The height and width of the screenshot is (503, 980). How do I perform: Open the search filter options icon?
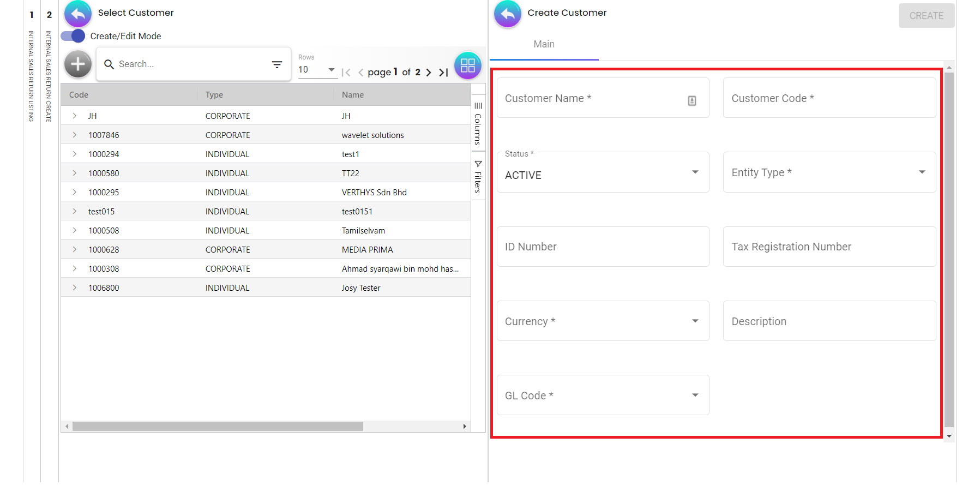click(277, 64)
